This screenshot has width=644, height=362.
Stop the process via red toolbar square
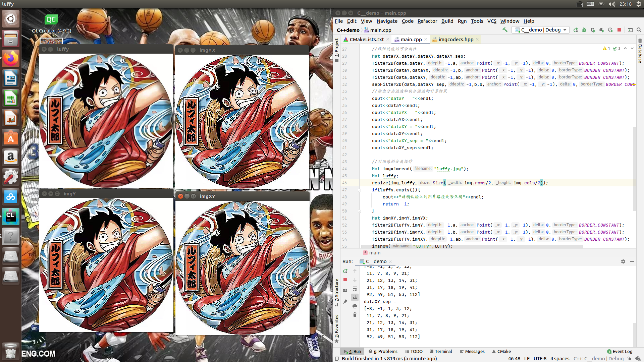pyautogui.click(x=619, y=30)
